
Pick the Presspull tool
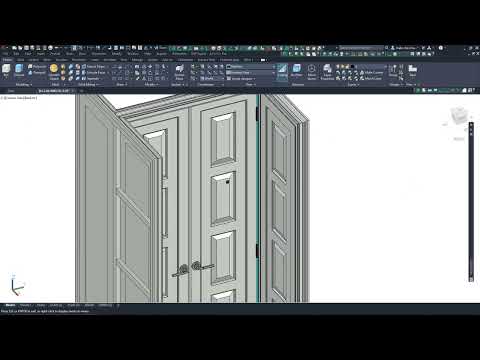tap(37, 72)
